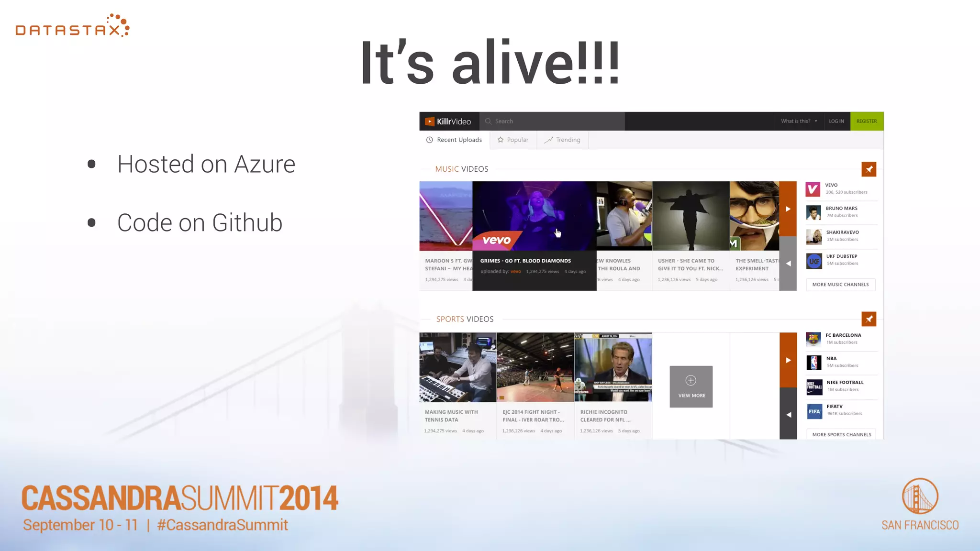This screenshot has height=551, width=980.
Task: Click the Sports Videos pin icon
Action: pos(869,319)
